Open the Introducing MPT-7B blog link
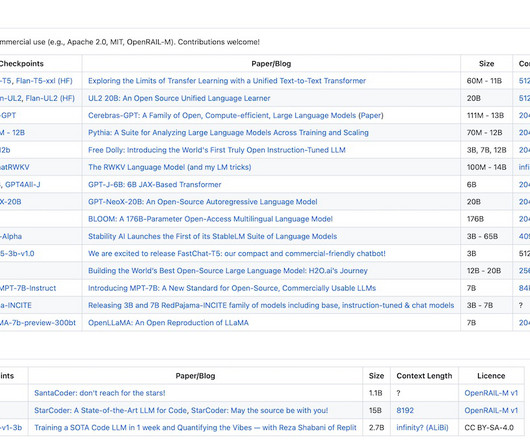Viewport: 530px width, 442px height. [232, 288]
